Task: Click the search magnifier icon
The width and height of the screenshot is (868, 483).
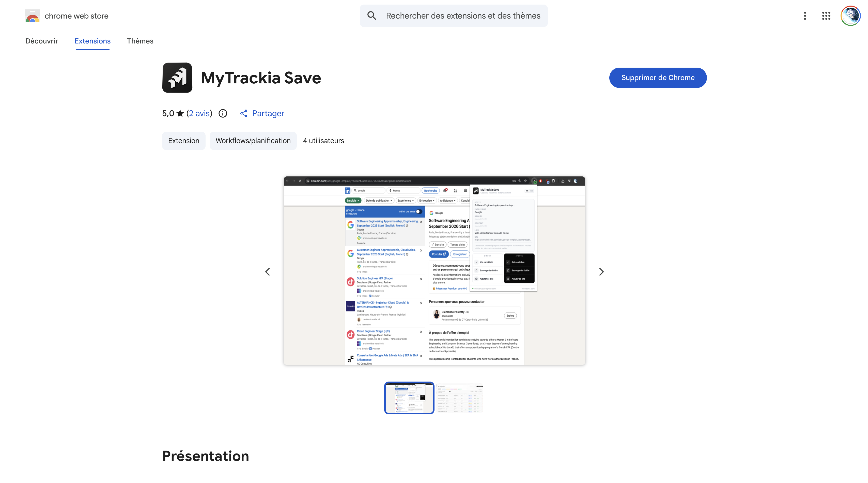Action: pos(372,16)
